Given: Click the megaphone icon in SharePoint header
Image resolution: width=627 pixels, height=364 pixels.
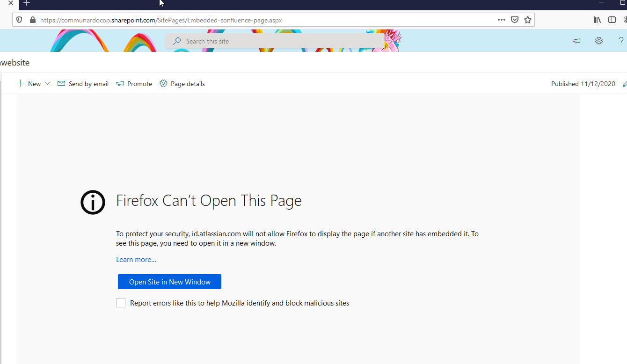Looking at the screenshot, I should pyautogui.click(x=576, y=41).
